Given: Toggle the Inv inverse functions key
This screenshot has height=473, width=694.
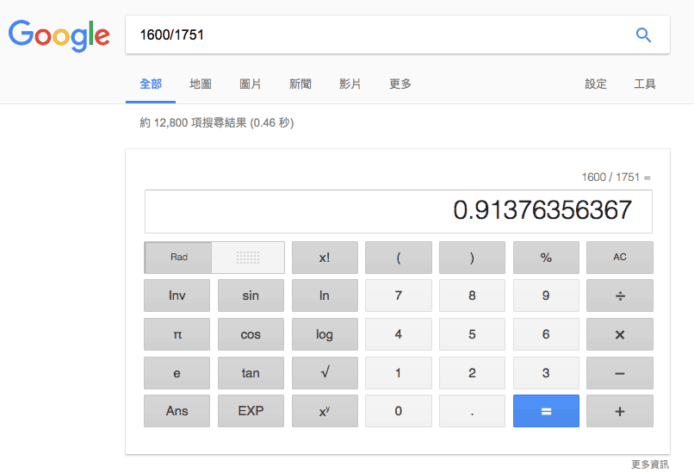Looking at the screenshot, I should 177,296.
